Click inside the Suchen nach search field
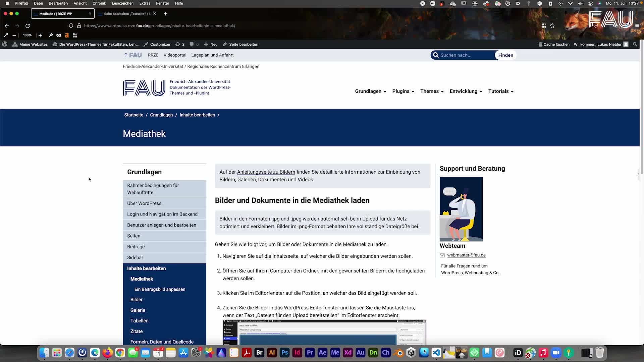This screenshot has height=362, width=644. 466,55
